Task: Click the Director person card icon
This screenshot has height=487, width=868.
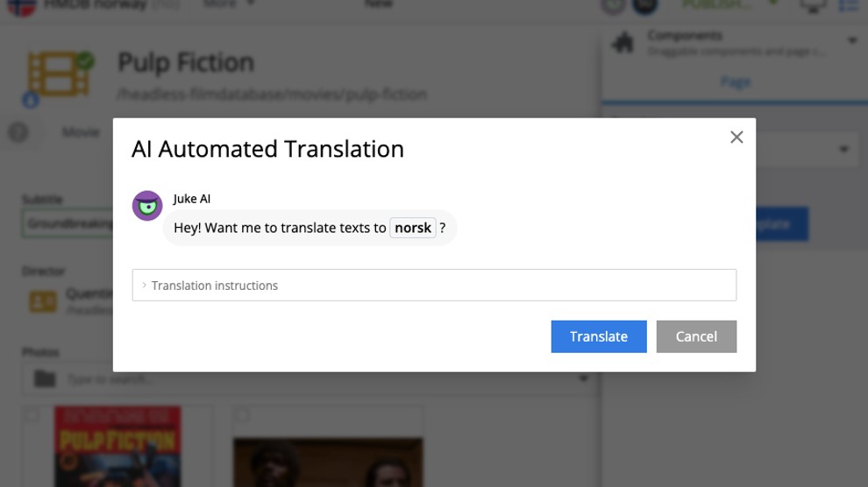Action: tap(43, 302)
